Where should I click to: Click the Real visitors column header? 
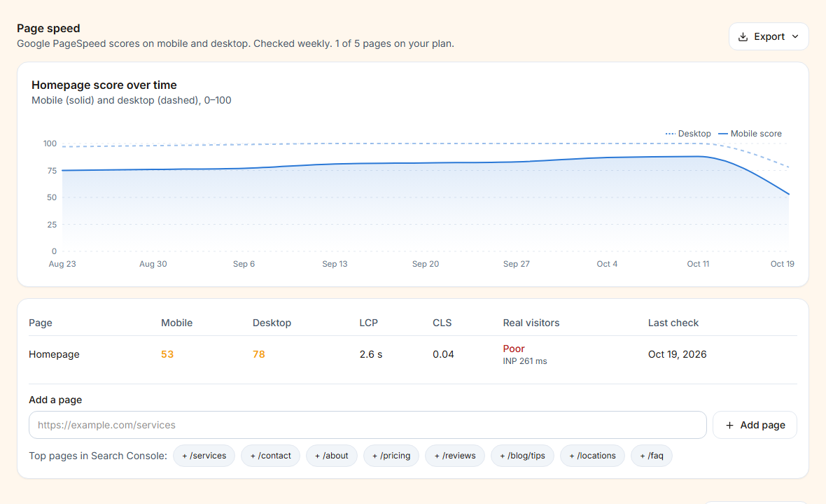point(531,323)
